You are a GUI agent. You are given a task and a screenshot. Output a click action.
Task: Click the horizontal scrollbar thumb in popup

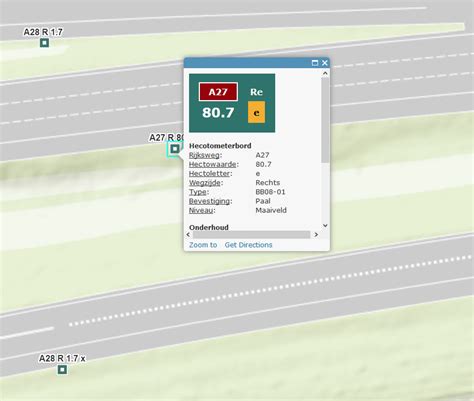coord(251,235)
